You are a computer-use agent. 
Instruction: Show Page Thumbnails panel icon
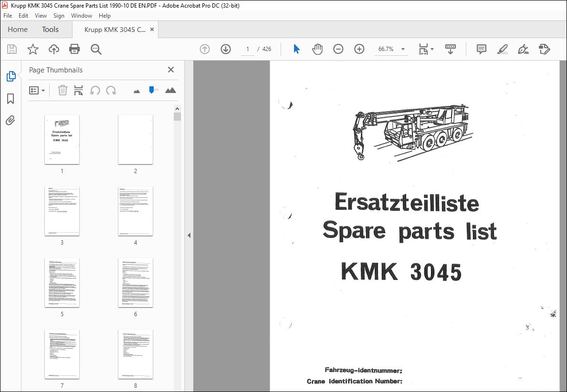pyautogui.click(x=11, y=76)
